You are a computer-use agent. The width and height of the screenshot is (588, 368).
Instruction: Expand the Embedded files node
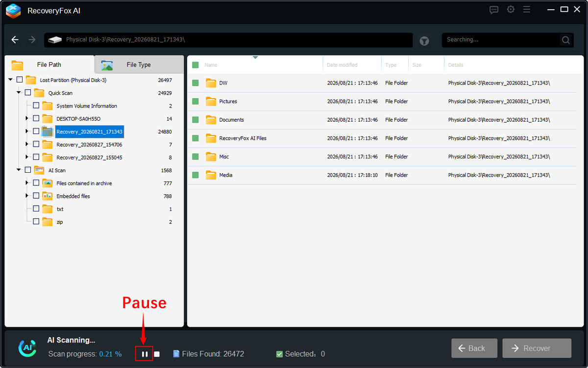[27, 196]
